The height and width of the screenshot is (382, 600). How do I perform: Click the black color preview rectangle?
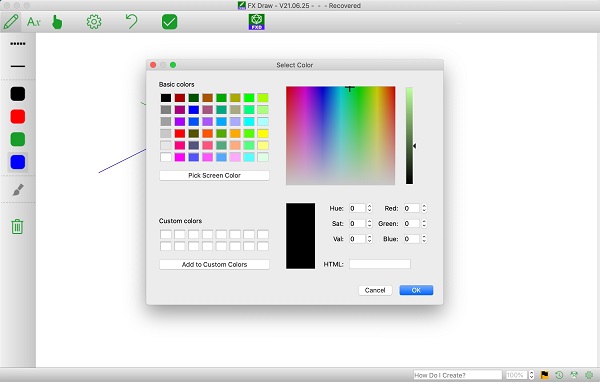301,236
